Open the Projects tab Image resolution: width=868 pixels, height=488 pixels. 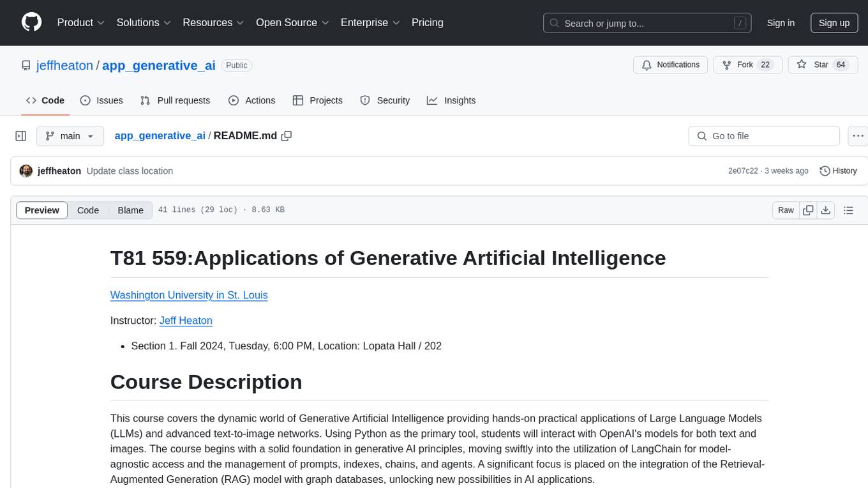coord(318,100)
